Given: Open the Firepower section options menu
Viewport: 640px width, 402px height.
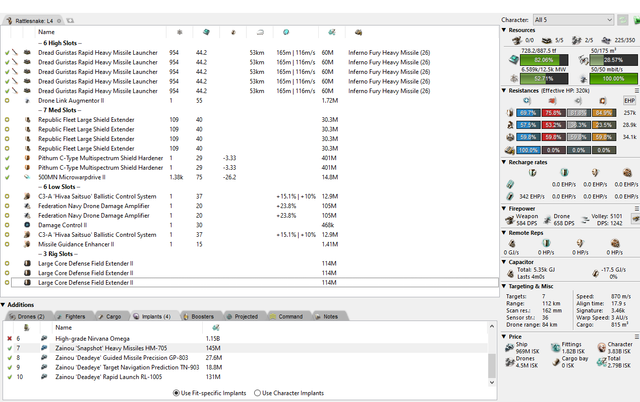Looking at the screenshot, I should pyautogui.click(x=637, y=208).
